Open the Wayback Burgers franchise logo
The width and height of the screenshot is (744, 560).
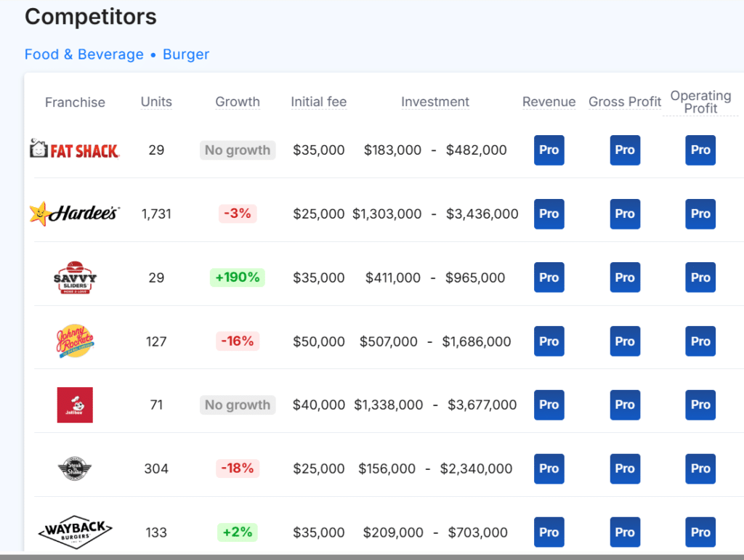click(75, 532)
